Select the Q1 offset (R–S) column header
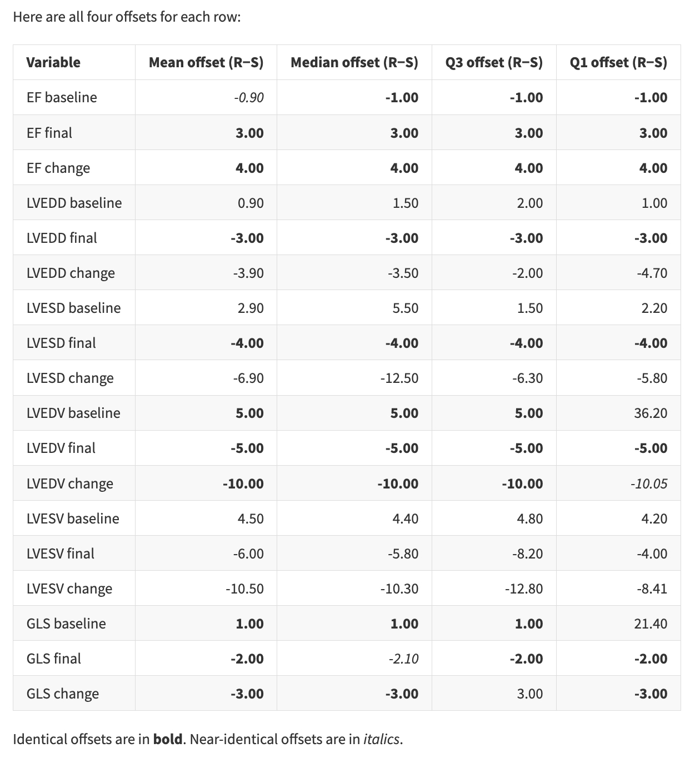The width and height of the screenshot is (700, 758). [618, 62]
